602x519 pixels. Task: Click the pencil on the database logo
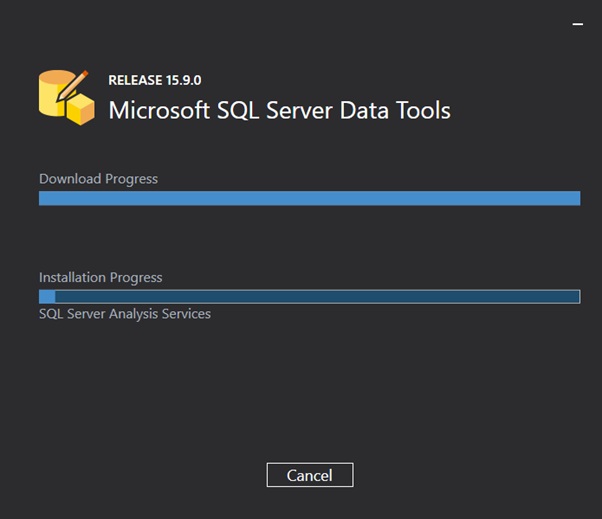(x=73, y=86)
